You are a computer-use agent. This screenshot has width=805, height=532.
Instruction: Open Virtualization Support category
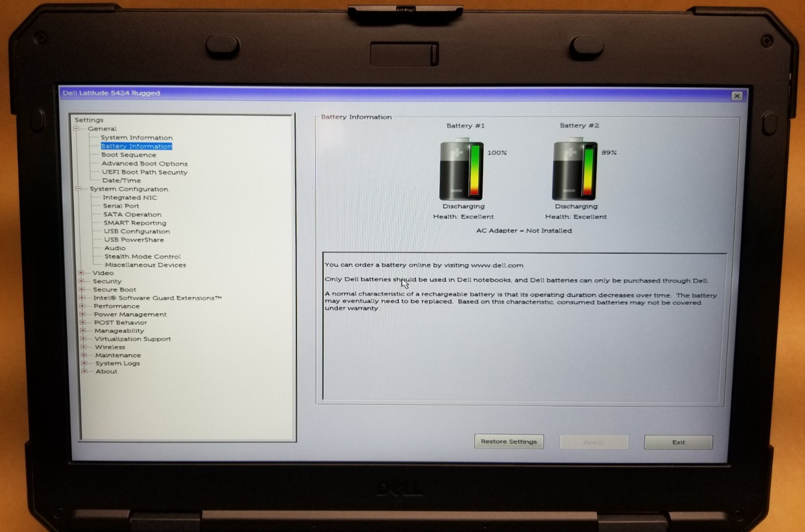pos(133,339)
